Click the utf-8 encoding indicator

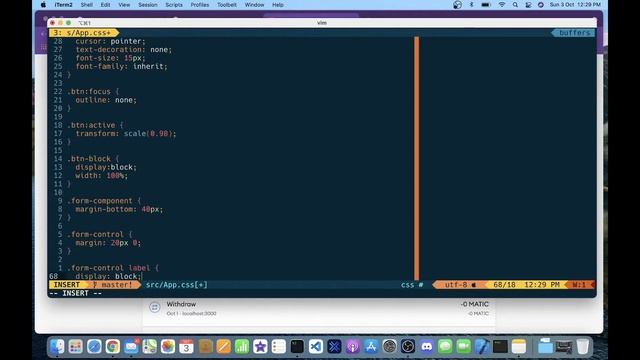[x=456, y=284]
